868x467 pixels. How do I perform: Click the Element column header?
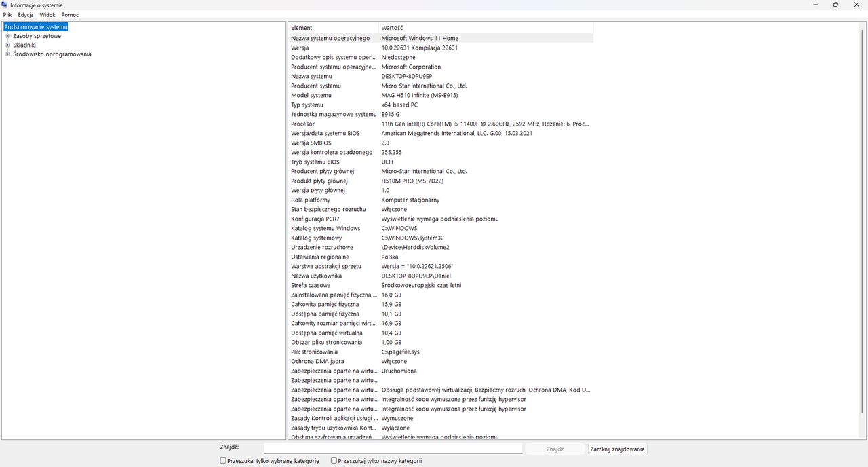tap(334, 28)
